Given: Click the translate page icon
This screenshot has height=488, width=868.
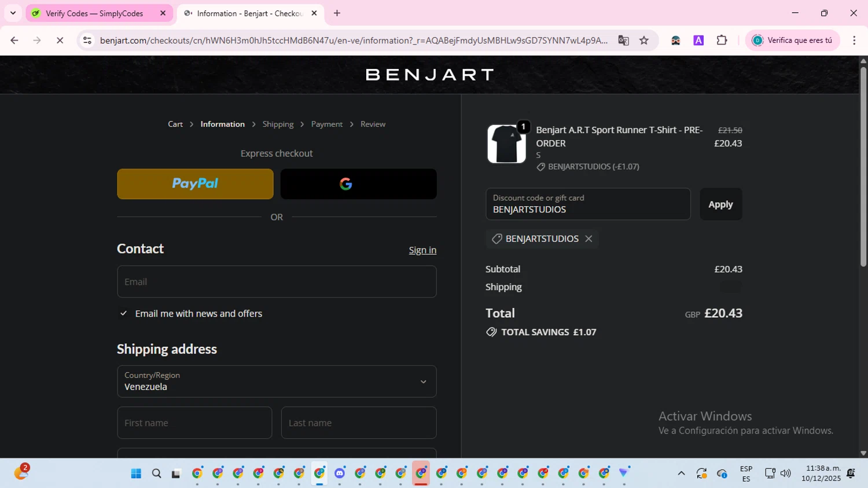Looking at the screenshot, I should pos(623,41).
